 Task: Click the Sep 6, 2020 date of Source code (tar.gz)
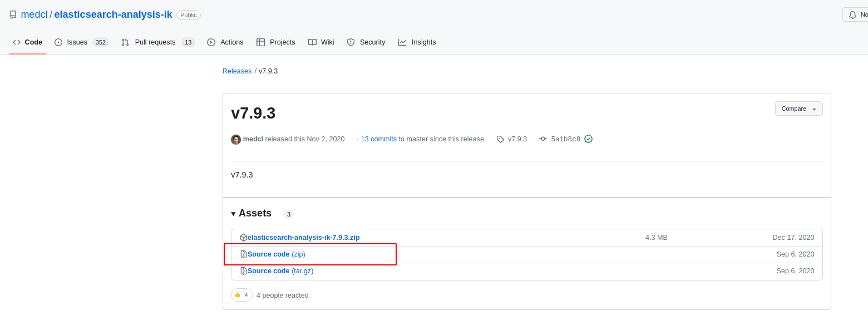[x=795, y=271]
